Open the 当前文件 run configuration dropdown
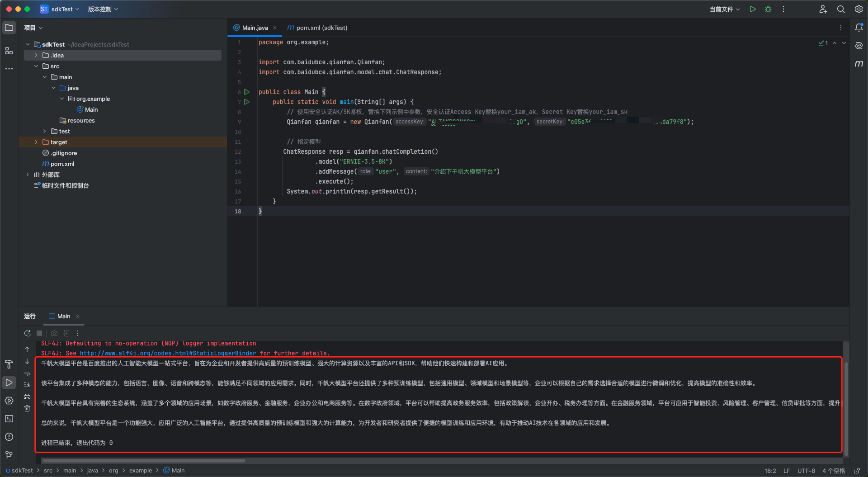Viewport: 868px width, 477px height. [725, 9]
